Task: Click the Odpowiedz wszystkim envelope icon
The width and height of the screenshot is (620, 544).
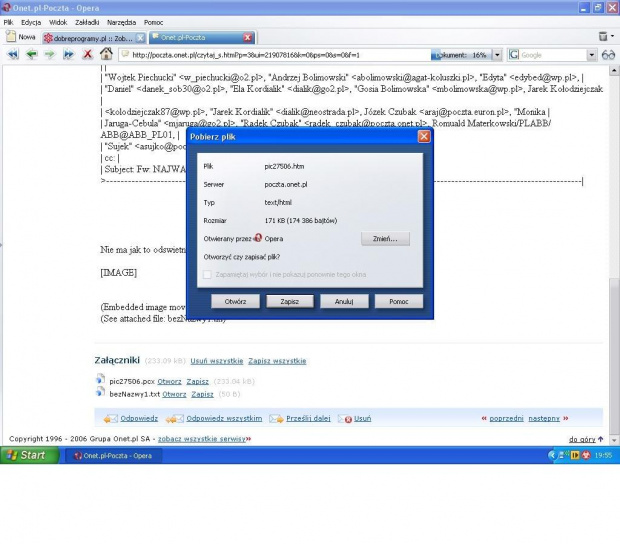Action: point(174,418)
